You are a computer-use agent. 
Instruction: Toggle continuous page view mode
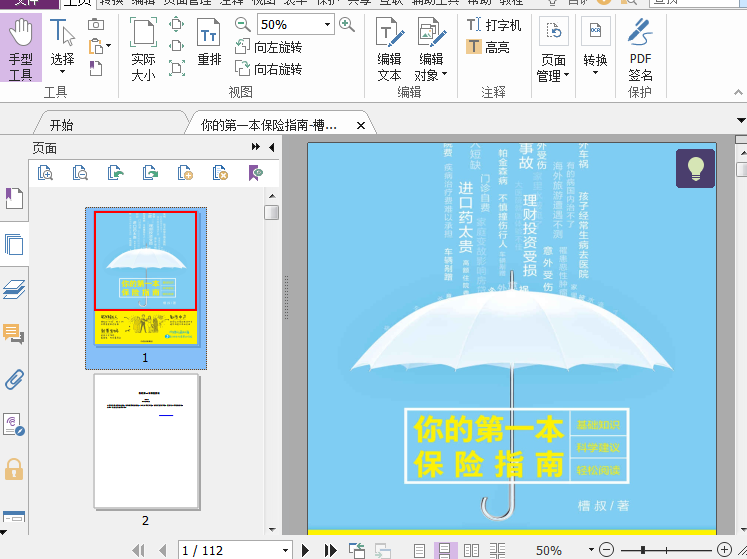pyautogui.click(x=445, y=550)
